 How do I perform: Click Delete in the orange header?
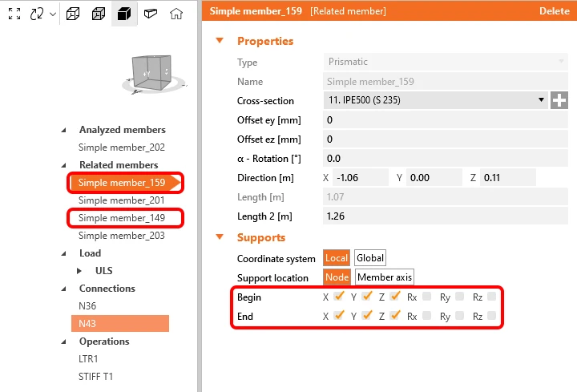(555, 11)
